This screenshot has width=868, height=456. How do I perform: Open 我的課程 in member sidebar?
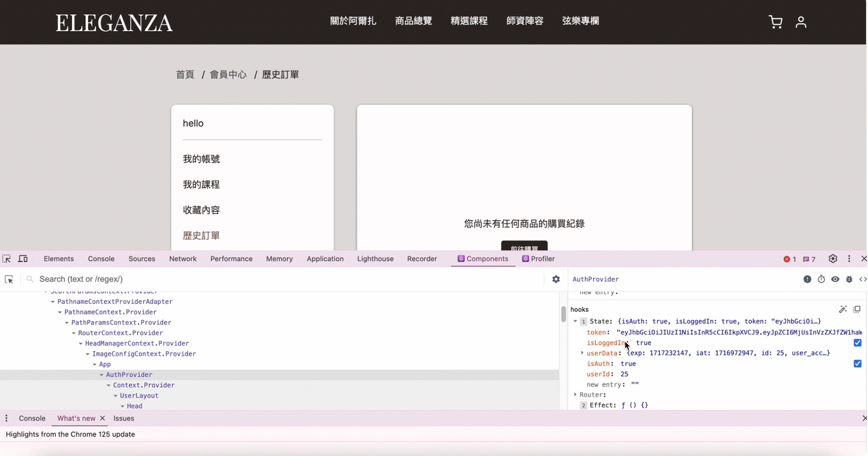pyautogui.click(x=201, y=185)
